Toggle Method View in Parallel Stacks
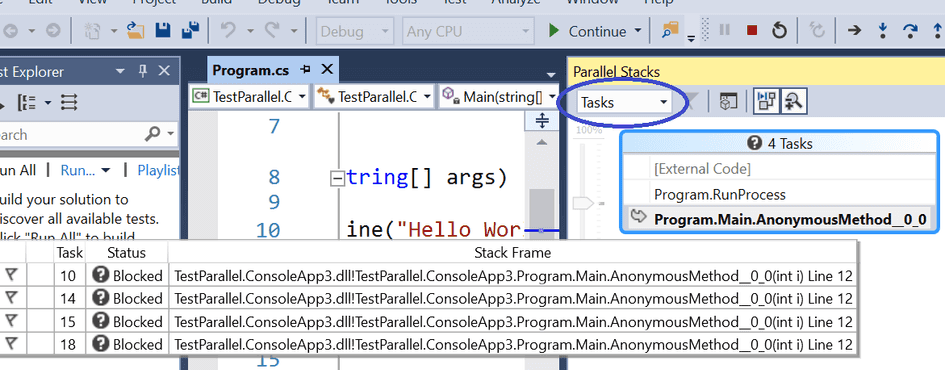The width and height of the screenshot is (945, 370). 728,102
